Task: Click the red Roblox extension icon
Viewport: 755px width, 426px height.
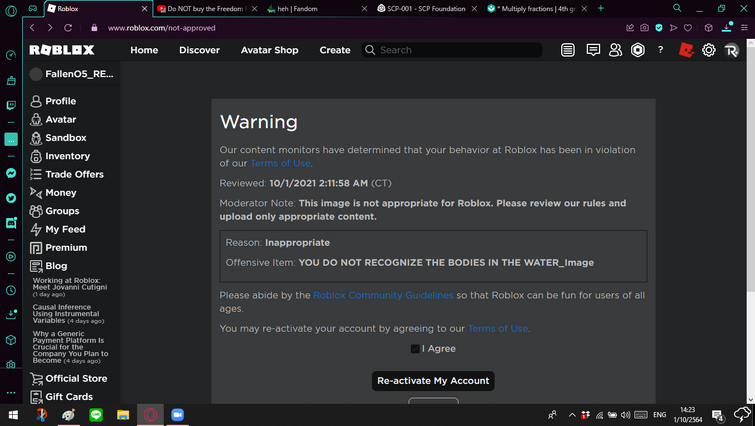Action: 686,50
